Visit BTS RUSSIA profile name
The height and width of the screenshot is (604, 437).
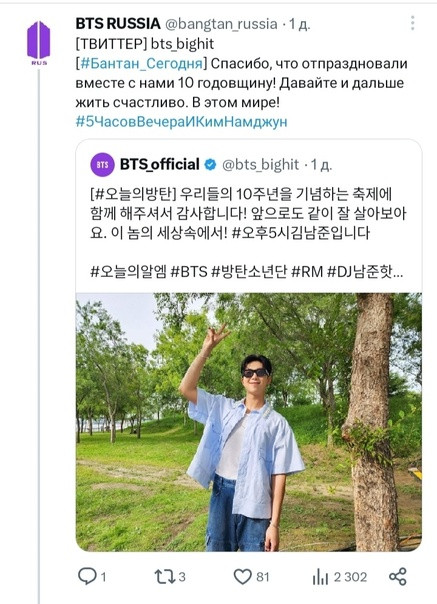point(118,23)
